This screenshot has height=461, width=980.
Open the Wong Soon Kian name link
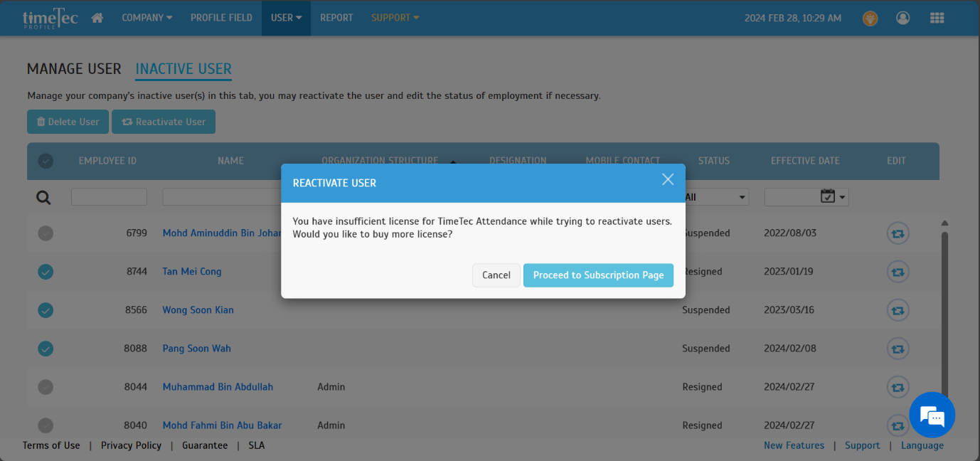198,310
